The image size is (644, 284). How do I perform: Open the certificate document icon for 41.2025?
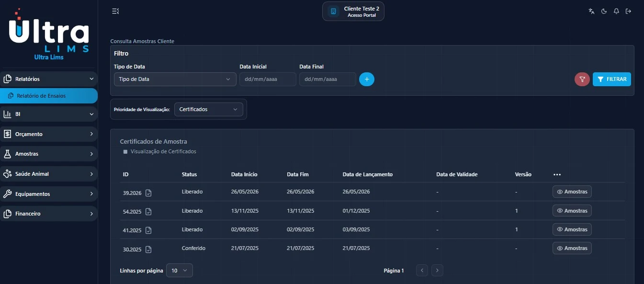148,230
